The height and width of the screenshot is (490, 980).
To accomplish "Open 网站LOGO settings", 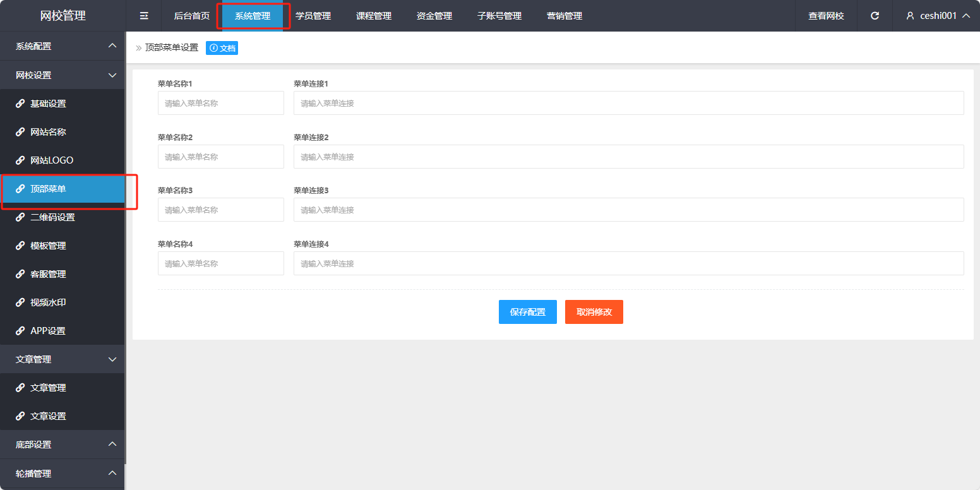I will tap(63, 160).
